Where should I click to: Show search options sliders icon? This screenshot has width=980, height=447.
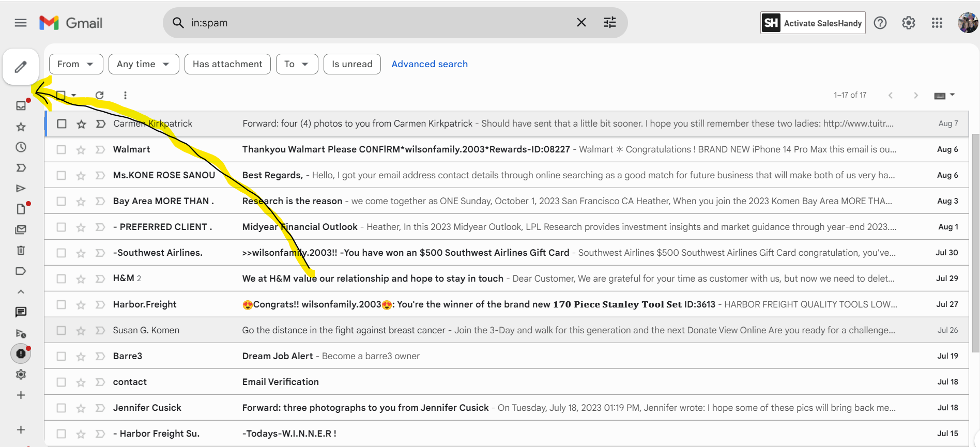pyautogui.click(x=610, y=22)
